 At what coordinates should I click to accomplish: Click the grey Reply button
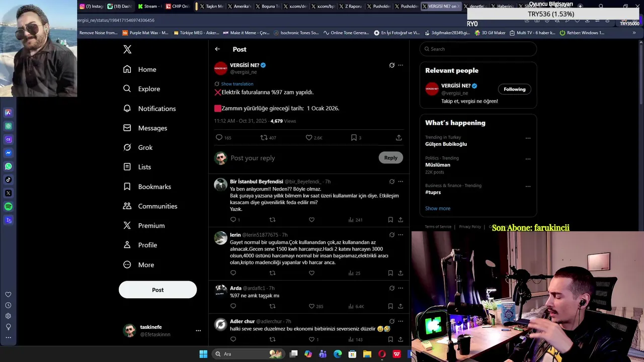click(390, 158)
